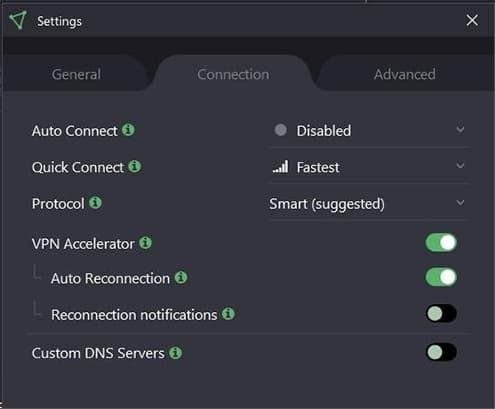
Task: Click the Auto Connect info icon
Action: pyautogui.click(x=128, y=129)
